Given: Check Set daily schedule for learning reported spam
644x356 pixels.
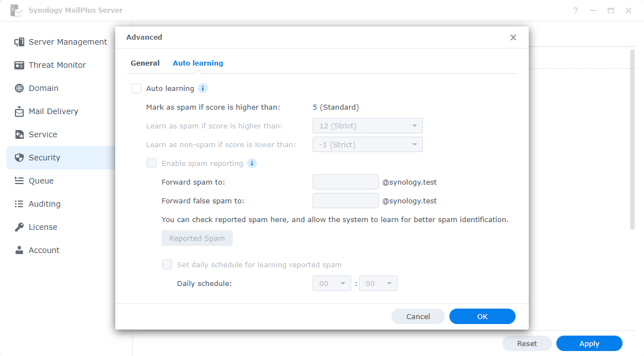Looking at the screenshot, I should [x=167, y=265].
